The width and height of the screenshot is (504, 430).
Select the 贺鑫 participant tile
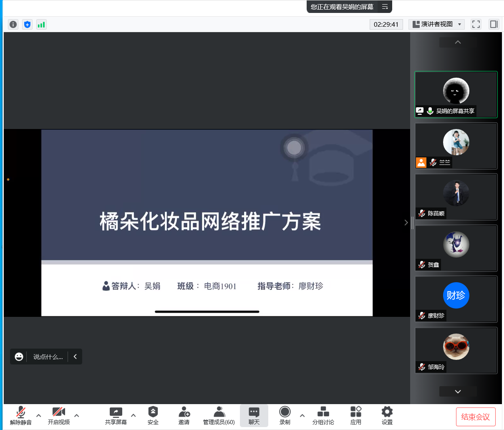pos(456,248)
